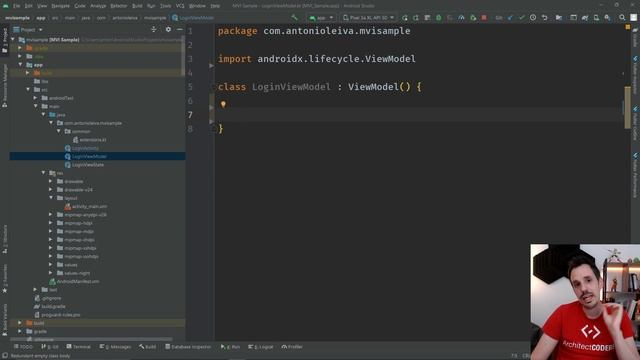Click the app breadcrumb segment
The width and height of the screenshot is (640, 360).
41,18
